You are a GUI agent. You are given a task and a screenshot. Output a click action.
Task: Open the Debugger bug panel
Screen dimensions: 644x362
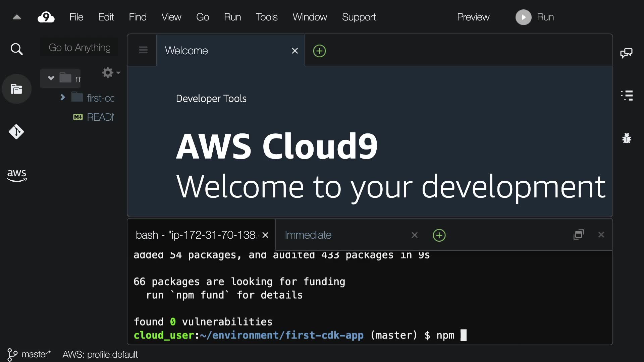tap(627, 138)
